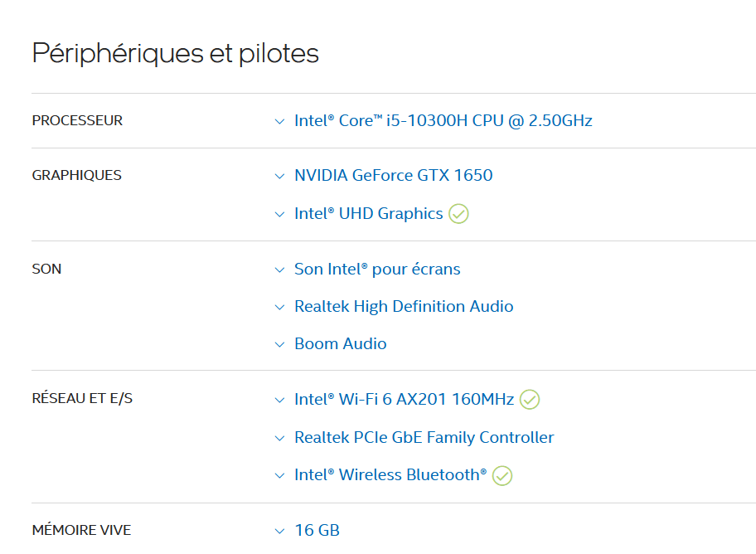Expand the Son Intel pour écrans chevron

click(279, 270)
